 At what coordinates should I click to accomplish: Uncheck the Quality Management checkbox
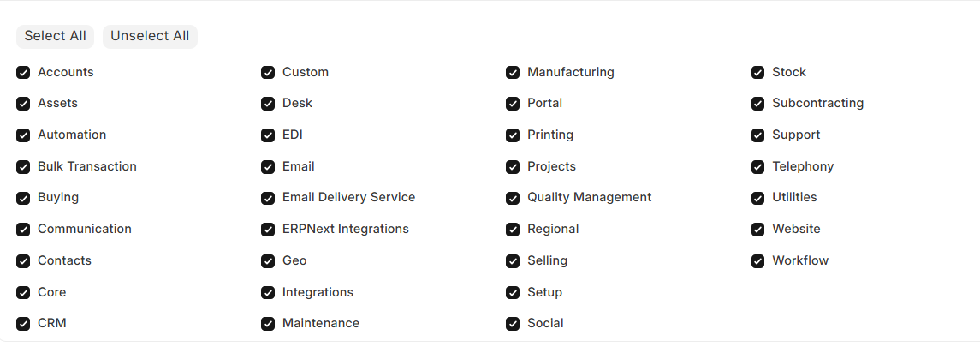[x=513, y=198]
